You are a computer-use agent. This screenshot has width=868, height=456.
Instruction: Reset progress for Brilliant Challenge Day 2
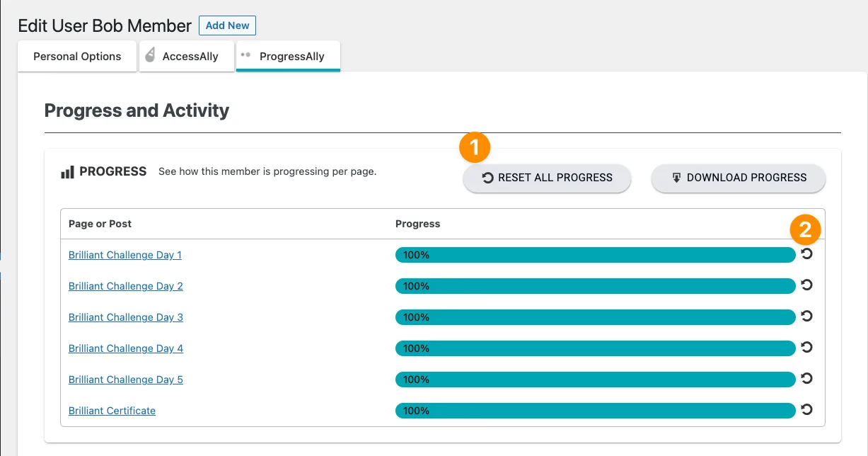(x=806, y=285)
